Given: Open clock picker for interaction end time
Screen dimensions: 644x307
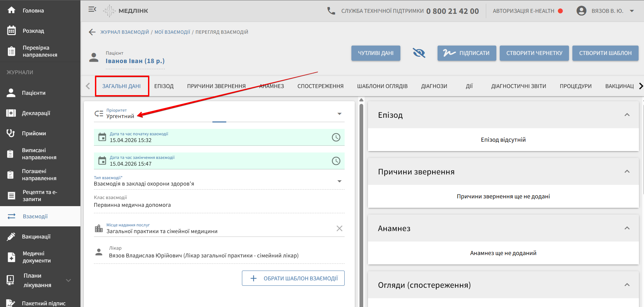Looking at the screenshot, I should 336,161.
